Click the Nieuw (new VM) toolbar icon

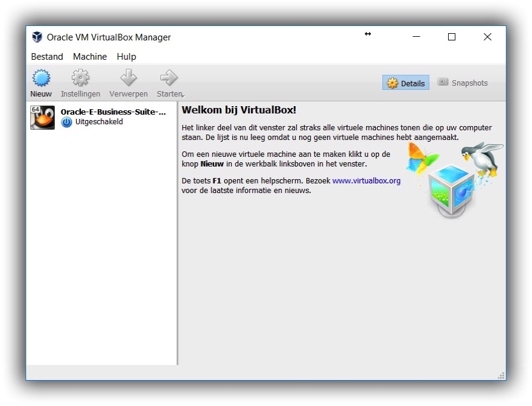[x=41, y=78]
